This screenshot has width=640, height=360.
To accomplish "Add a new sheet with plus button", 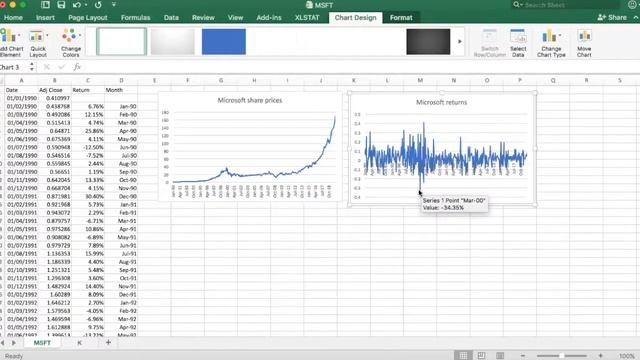I will [x=108, y=342].
